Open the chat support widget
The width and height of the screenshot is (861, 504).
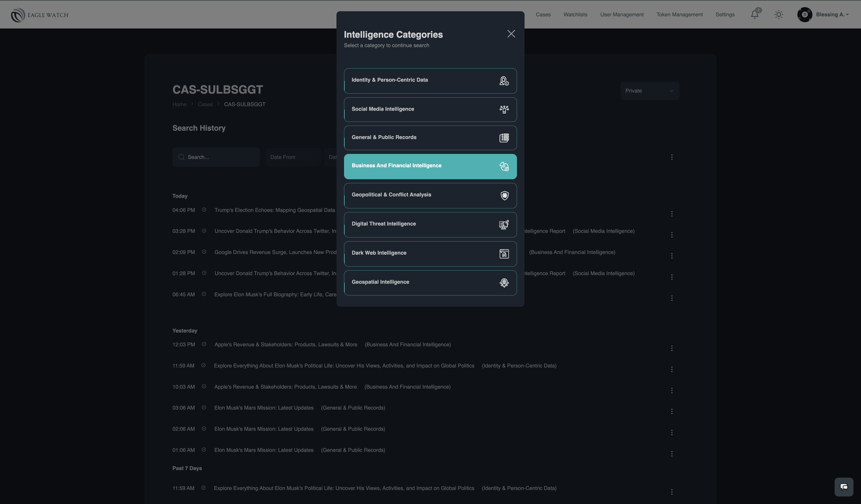[x=844, y=487]
